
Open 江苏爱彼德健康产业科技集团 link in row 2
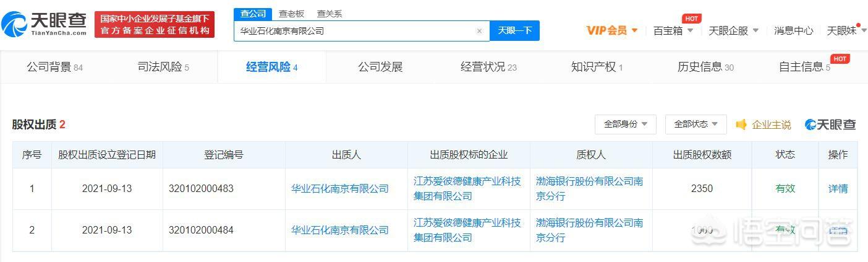coord(467,230)
